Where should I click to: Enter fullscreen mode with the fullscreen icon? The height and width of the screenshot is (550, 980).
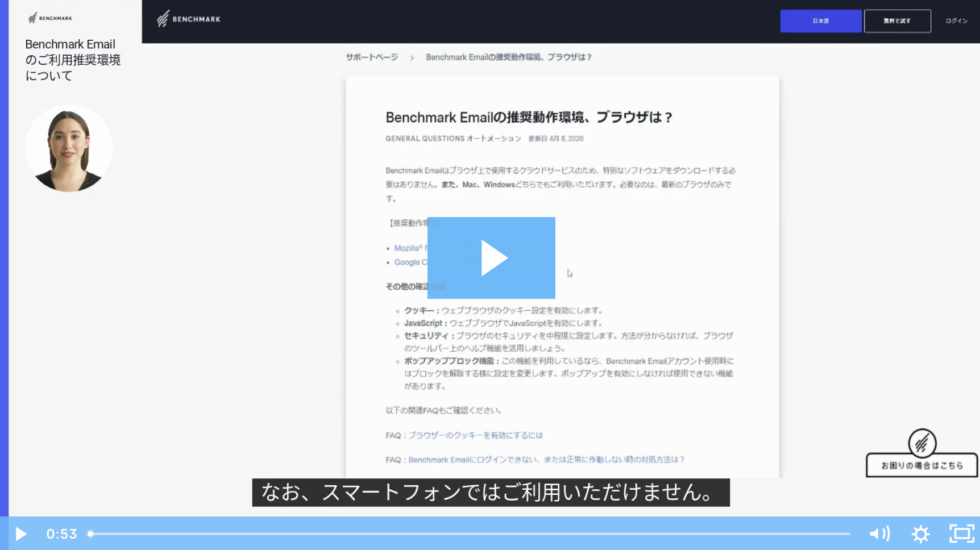click(x=961, y=534)
